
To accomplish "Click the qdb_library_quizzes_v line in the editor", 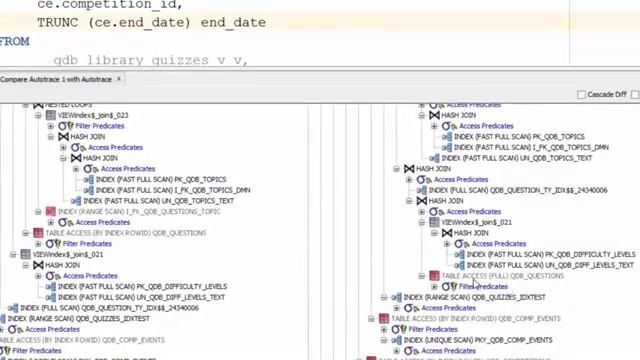I will (151, 60).
